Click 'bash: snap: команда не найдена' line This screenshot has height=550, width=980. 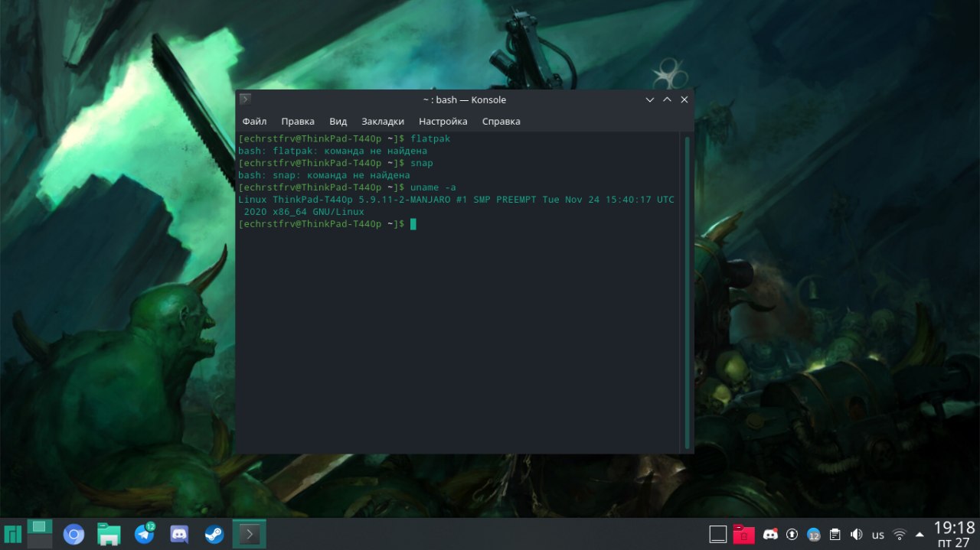(x=324, y=175)
